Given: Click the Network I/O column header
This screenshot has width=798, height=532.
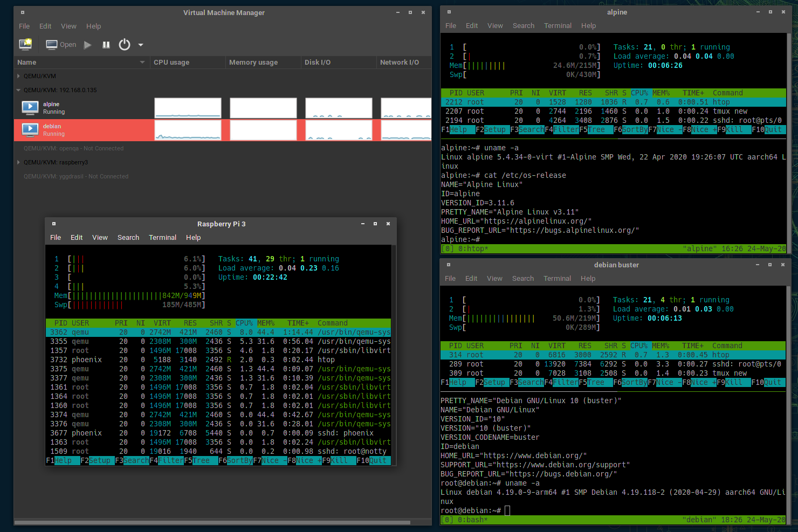Looking at the screenshot, I should 404,63.
